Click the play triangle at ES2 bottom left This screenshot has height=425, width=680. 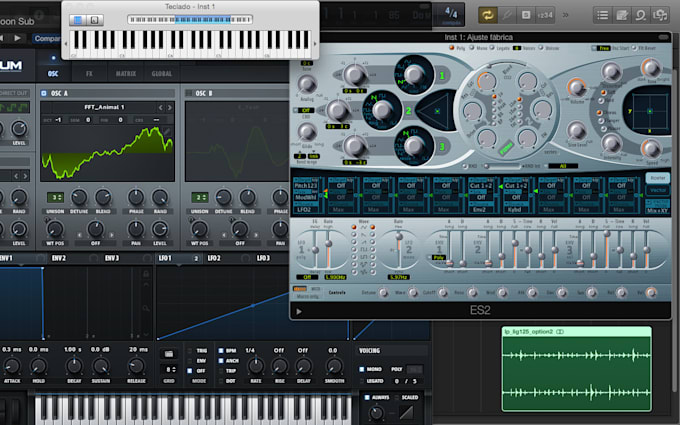(x=300, y=311)
